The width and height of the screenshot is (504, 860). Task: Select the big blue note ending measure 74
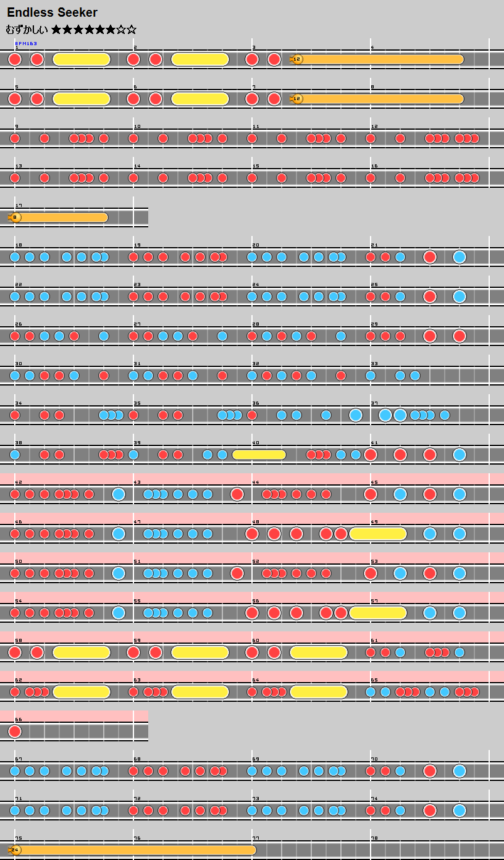pyautogui.click(x=459, y=811)
